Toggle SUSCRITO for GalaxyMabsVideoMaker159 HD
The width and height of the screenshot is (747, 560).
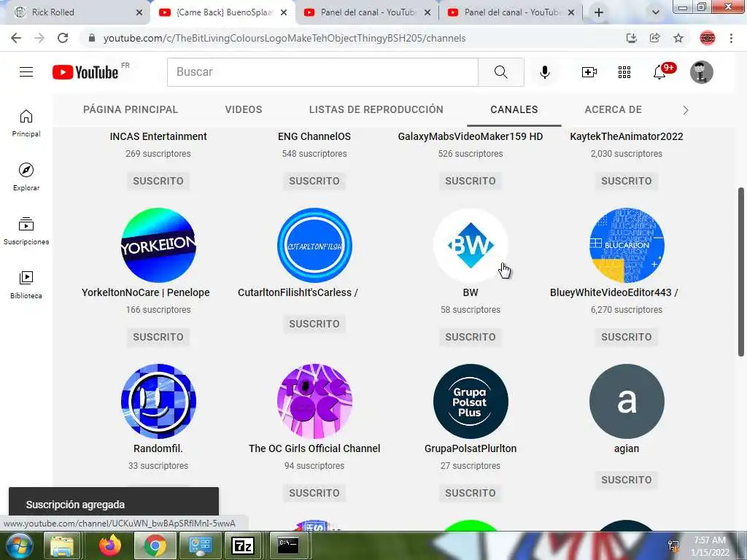471,181
